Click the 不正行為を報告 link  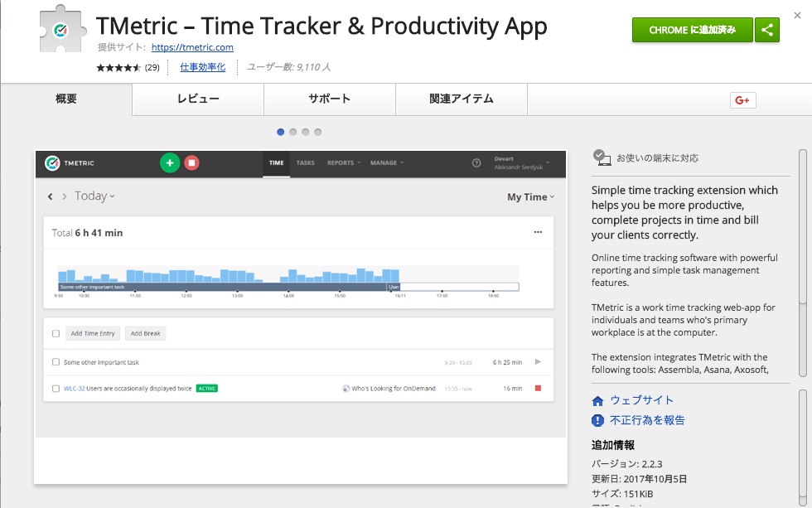point(647,420)
